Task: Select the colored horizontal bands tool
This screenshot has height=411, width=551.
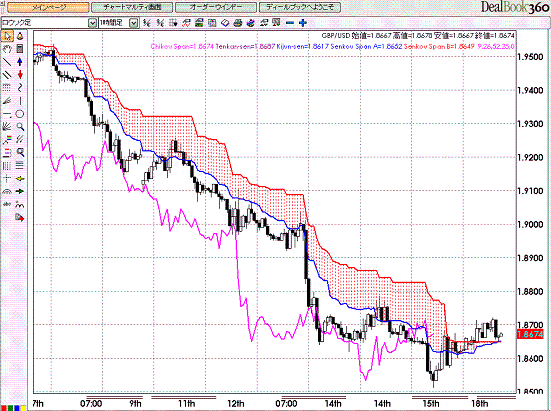Action: click(x=7, y=153)
